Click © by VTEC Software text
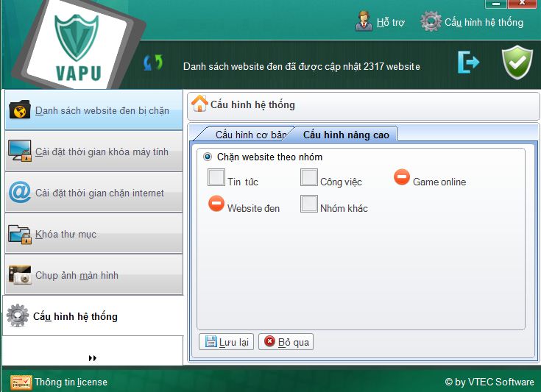Screen dimensions: 541x392 point(489,382)
